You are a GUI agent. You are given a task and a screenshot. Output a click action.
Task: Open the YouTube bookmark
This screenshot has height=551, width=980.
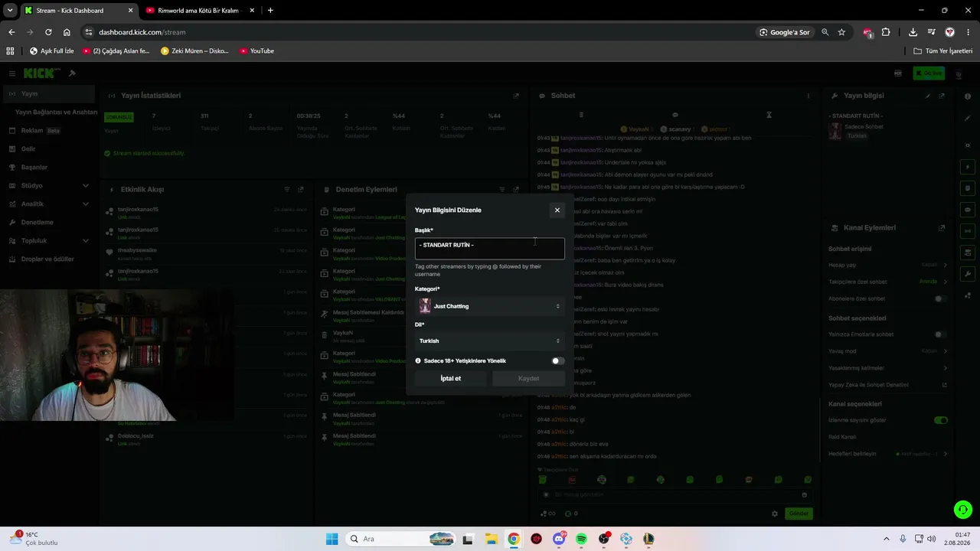pyautogui.click(x=256, y=51)
